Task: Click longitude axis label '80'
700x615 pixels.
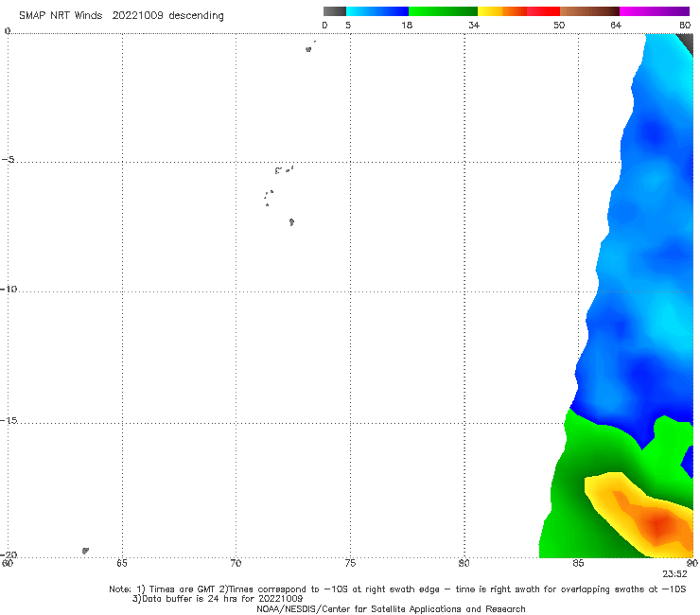Action: tap(464, 563)
